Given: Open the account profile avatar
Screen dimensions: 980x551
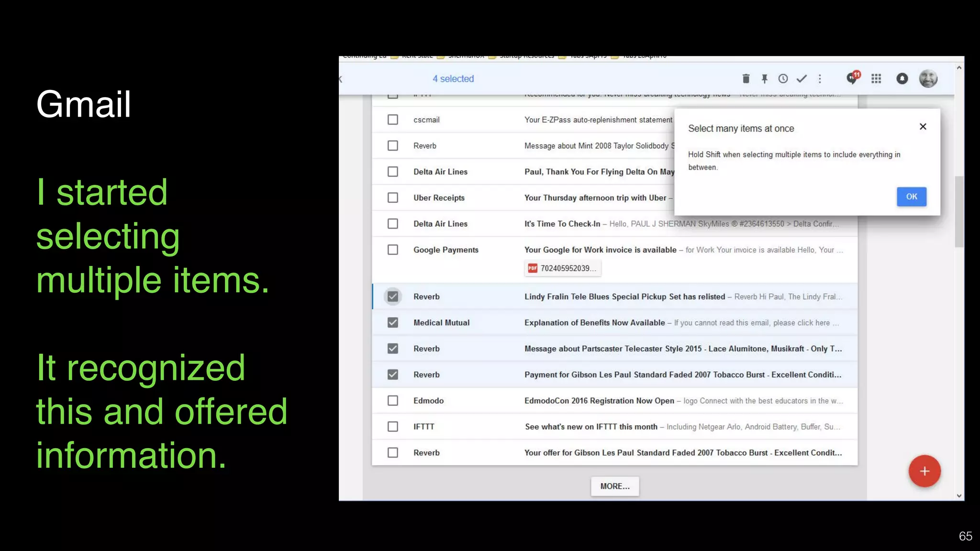Looking at the screenshot, I should point(928,79).
